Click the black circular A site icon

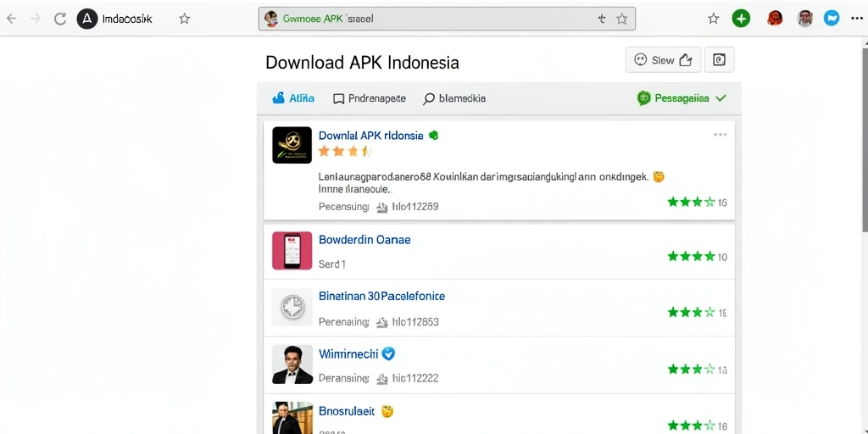click(x=87, y=19)
